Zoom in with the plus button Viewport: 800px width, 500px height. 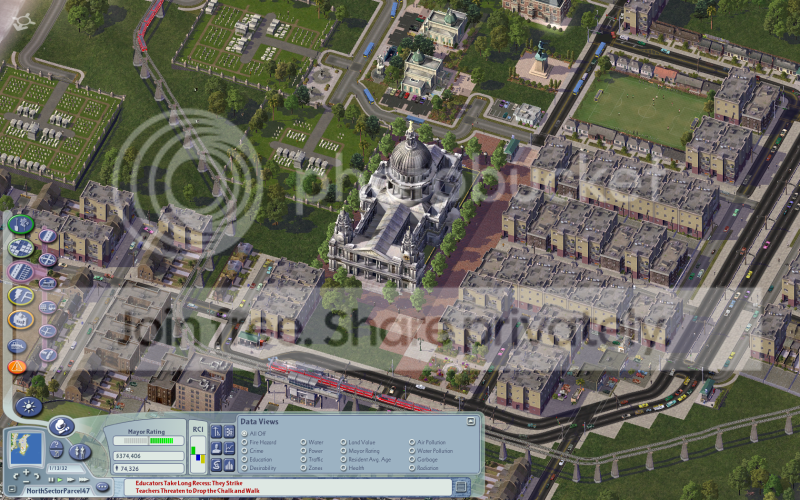coord(26,472)
